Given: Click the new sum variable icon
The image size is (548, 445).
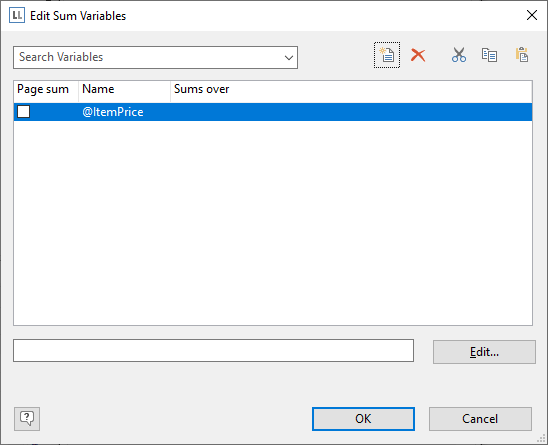Looking at the screenshot, I should 387,55.
